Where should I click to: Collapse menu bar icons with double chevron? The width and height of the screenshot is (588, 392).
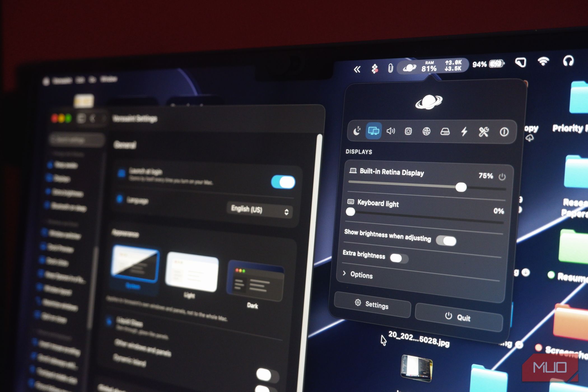357,69
